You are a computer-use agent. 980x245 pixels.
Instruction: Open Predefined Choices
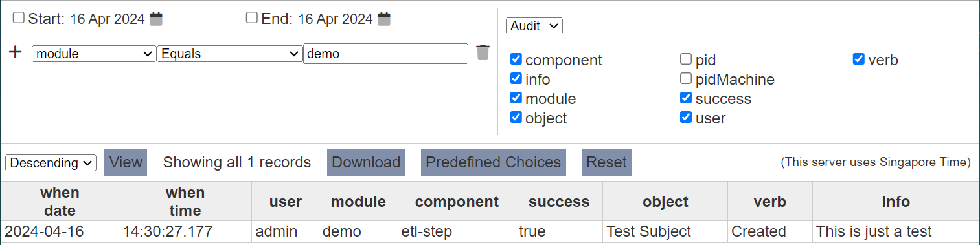(494, 162)
